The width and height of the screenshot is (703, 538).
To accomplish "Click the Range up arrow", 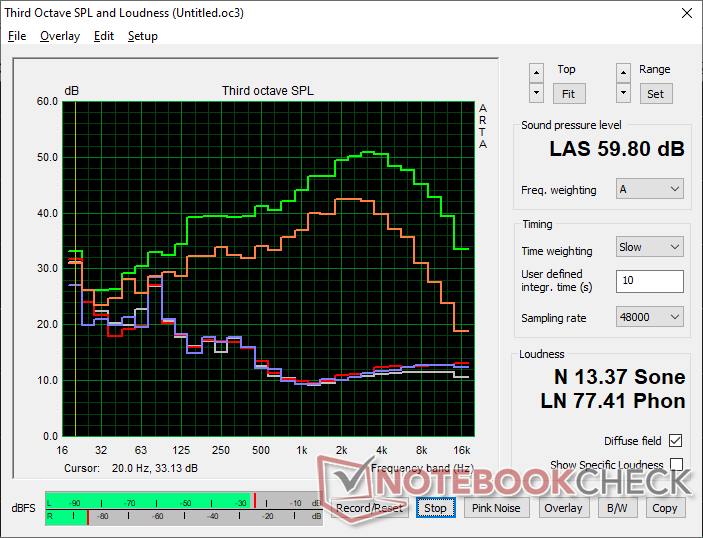I will (623, 72).
